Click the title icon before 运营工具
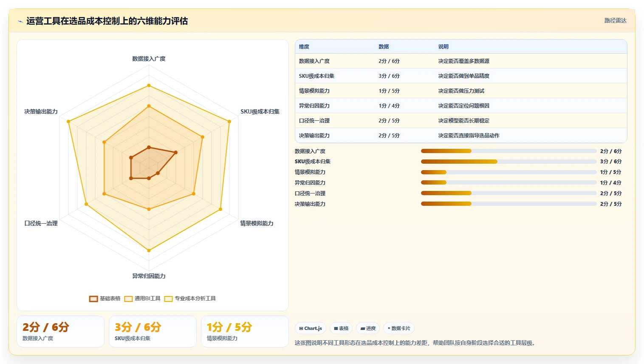Screen dimensions: 644x364 coord(20,21)
